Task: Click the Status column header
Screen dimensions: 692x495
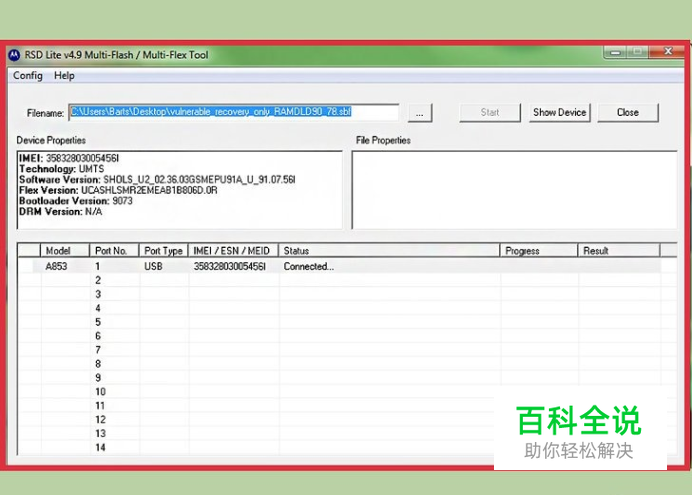Action: (389, 251)
